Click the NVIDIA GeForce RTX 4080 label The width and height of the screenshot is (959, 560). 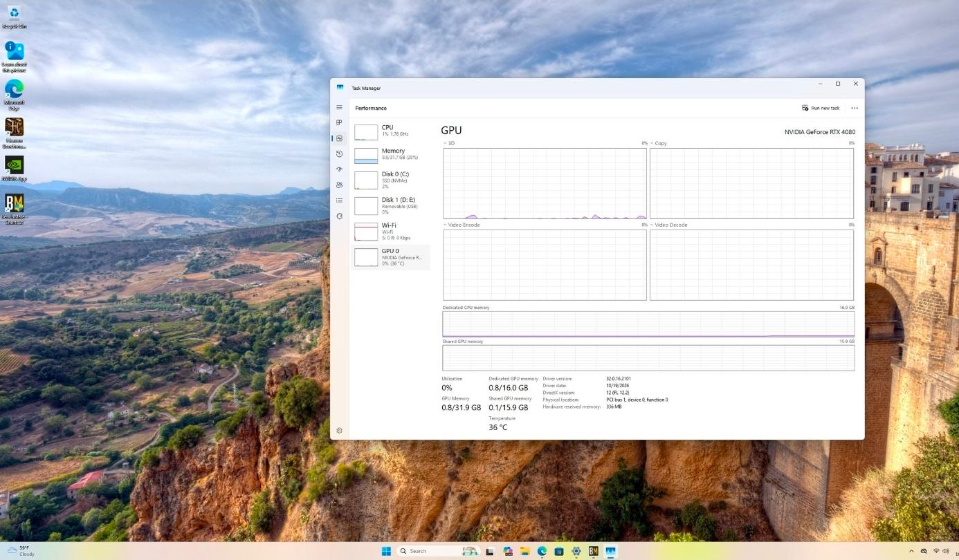(819, 132)
